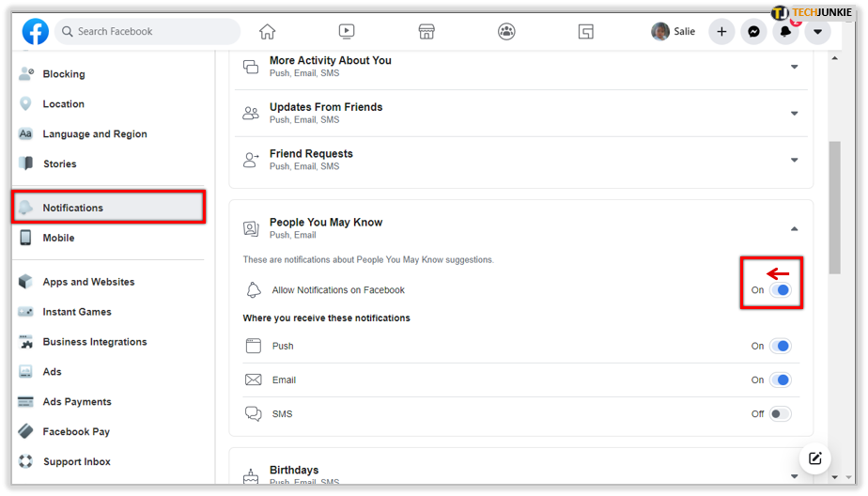Open the Messenger icon

click(x=753, y=32)
